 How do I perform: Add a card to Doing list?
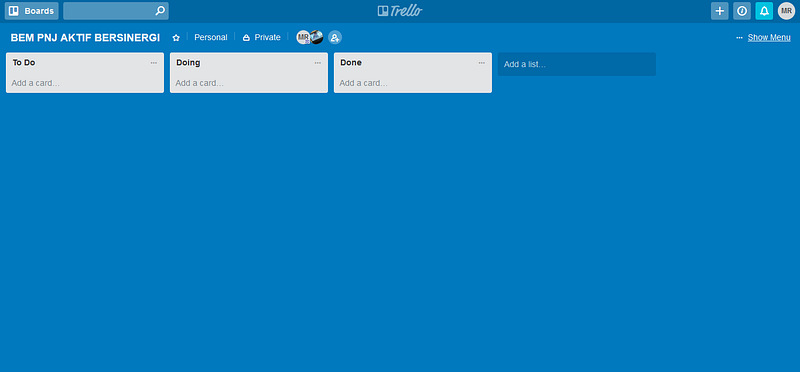point(199,83)
